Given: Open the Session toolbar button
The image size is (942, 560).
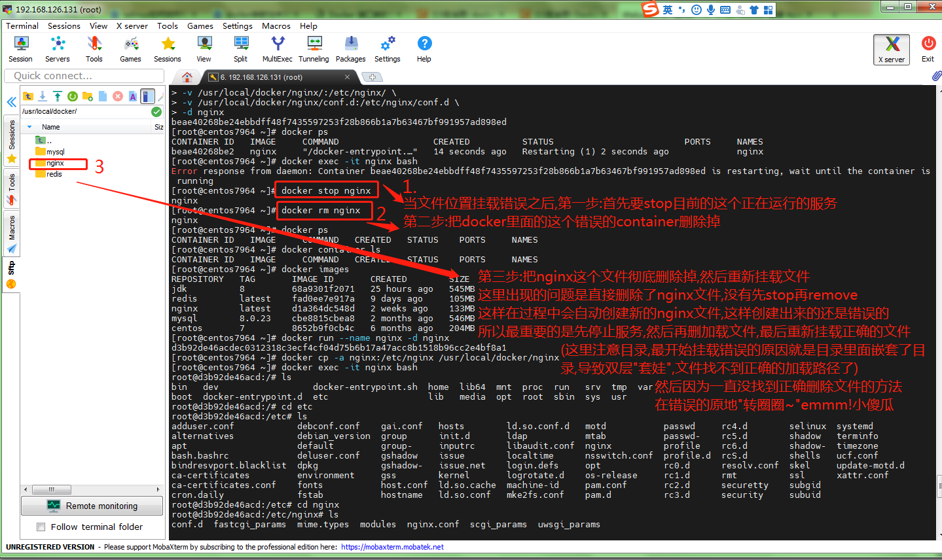Looking at the screenshot, I should [20, 49].
